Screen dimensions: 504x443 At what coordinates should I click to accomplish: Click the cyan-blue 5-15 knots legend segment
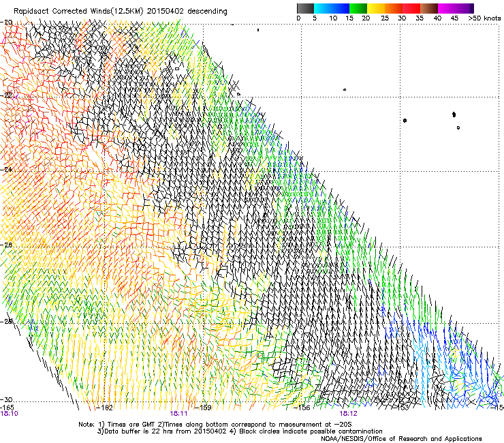(x=332, y=8)
